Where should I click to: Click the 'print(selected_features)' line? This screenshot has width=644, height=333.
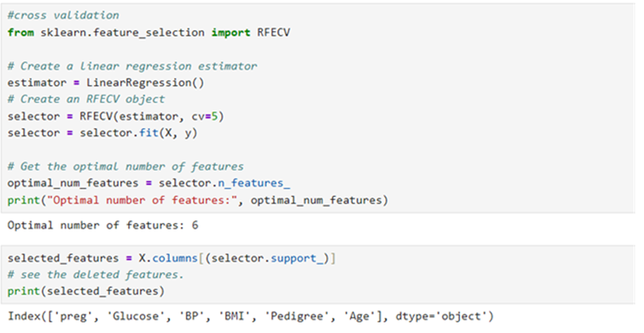(x=84, y=291)
